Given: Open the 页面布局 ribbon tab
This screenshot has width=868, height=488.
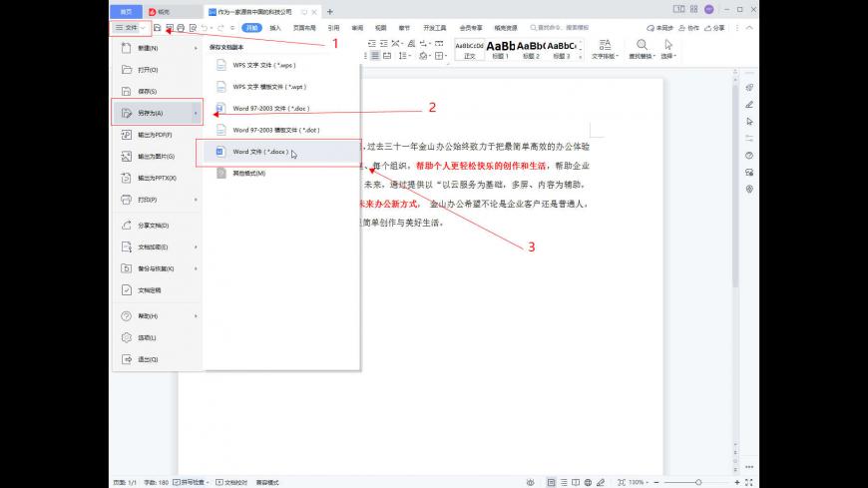Looking at the screenshot, I should point(304,28).
